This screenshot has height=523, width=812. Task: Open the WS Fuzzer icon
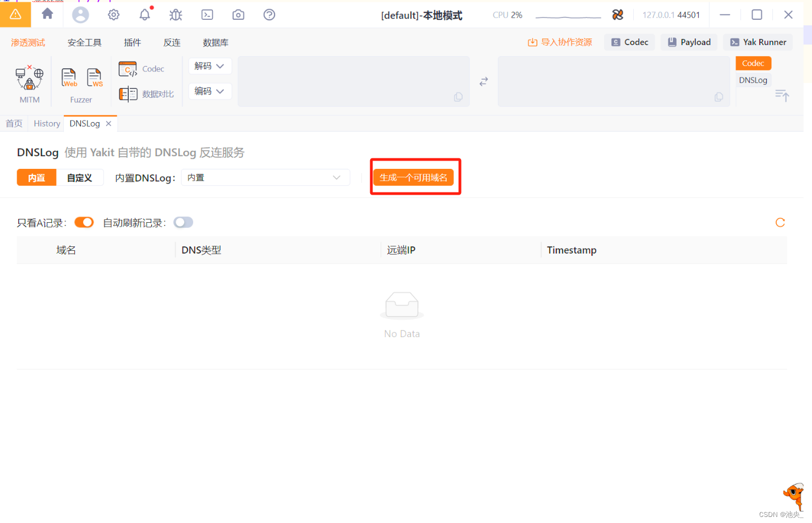[x=95, y=78]
